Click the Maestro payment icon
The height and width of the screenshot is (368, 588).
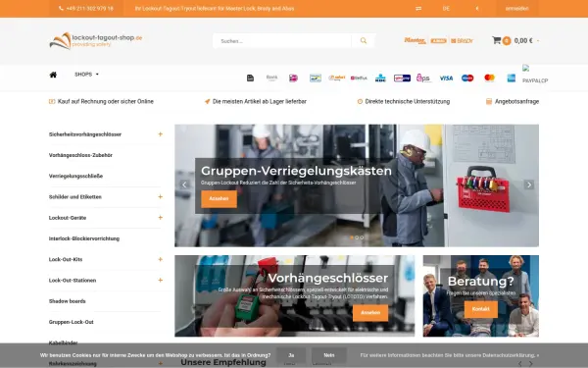click(x=467, y=79)
